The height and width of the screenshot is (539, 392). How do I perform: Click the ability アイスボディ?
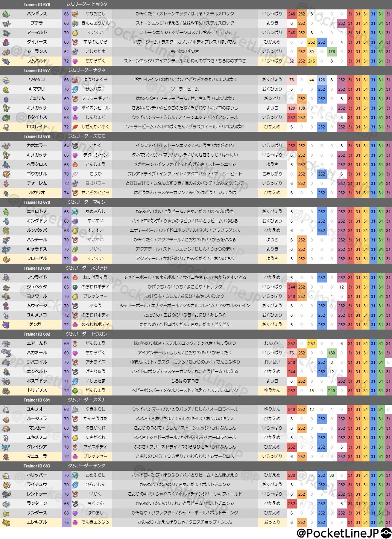96,447
